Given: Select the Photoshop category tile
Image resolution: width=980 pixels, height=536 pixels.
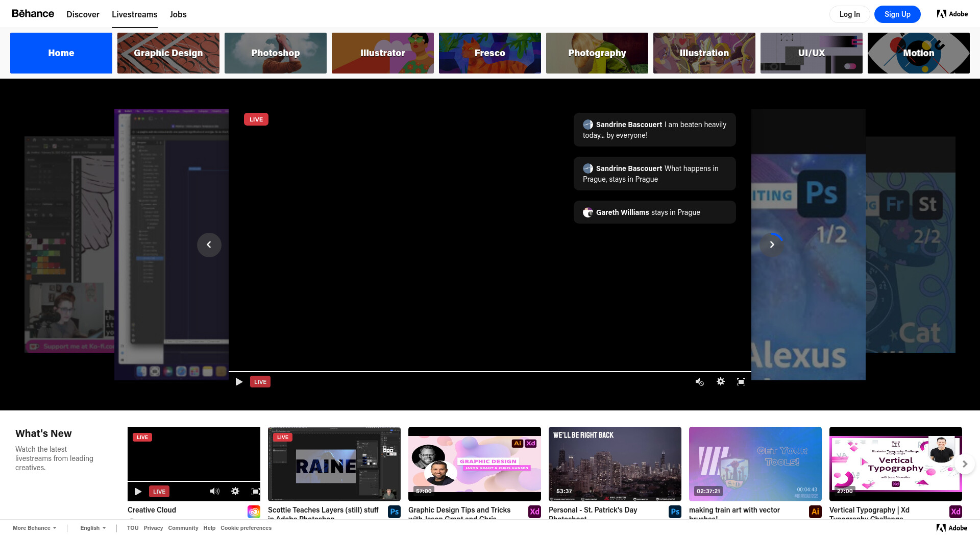Looking at the screenshot, I should (276, 53).
